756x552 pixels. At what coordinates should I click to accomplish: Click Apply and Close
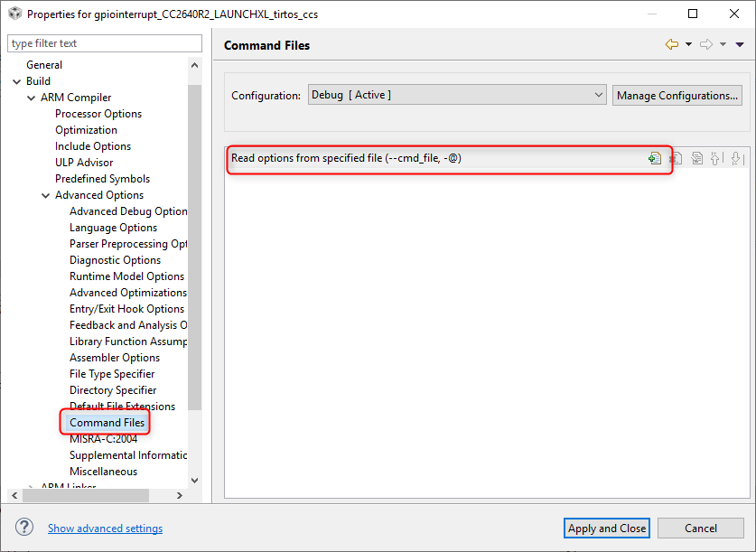606,528
